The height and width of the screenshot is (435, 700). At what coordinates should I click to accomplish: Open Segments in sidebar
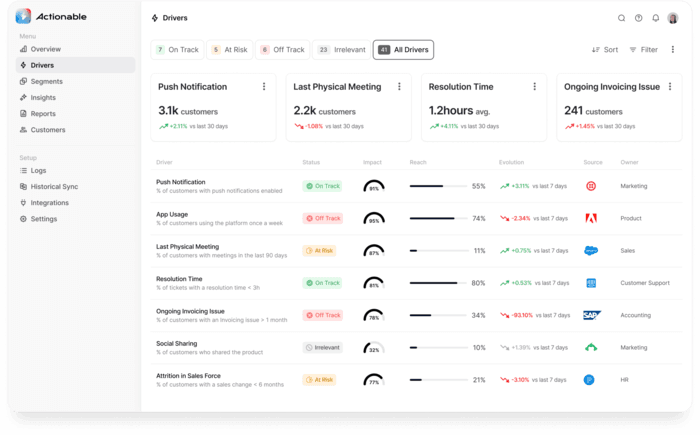[75, 81]
